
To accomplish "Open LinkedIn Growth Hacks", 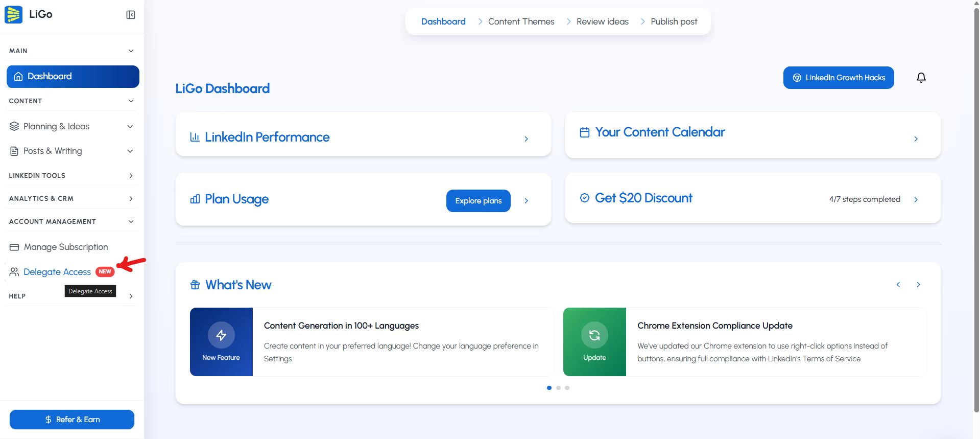I will click(838, 78).
